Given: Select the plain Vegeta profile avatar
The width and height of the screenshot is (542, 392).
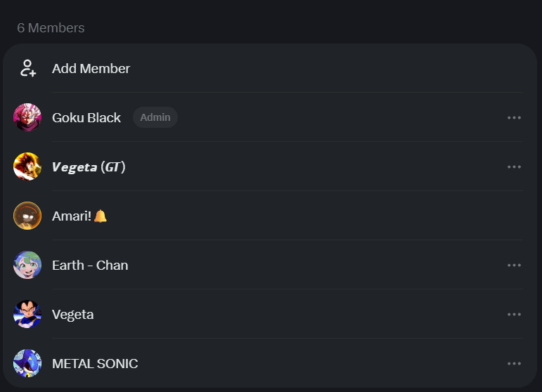Looking at the screenshot, I should (x=27, y=314).
